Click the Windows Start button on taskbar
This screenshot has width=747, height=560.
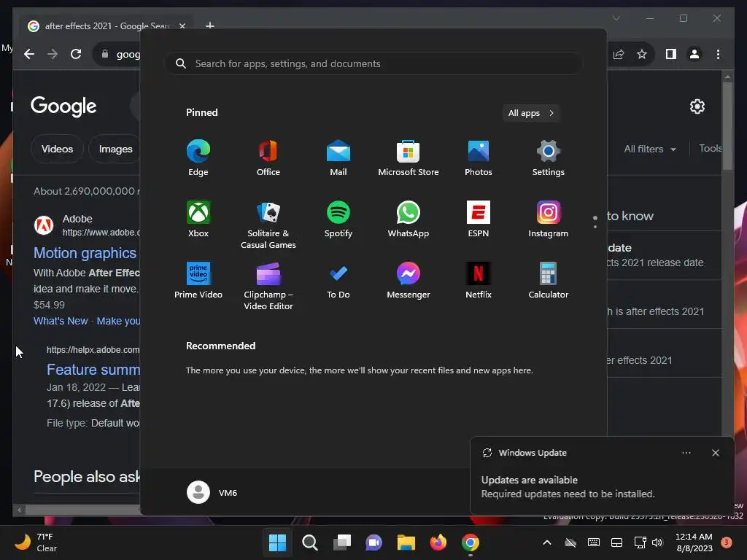(x=277, y=542)
